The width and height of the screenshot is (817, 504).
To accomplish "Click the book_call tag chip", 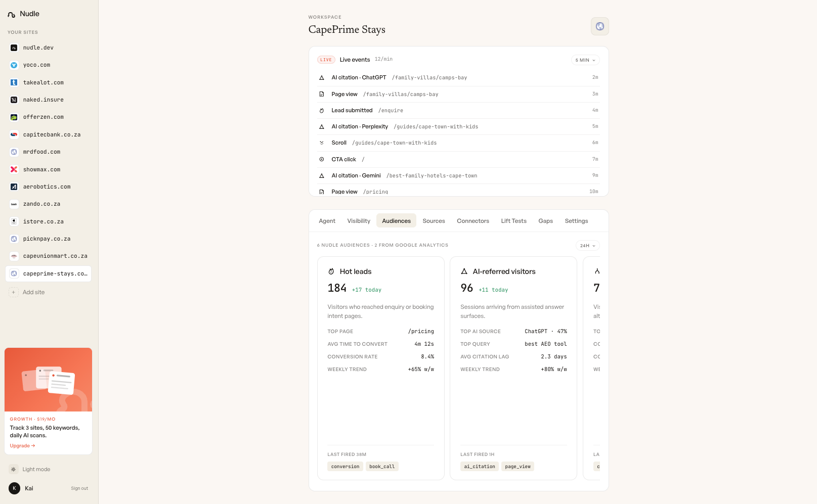I will [382, 467].
